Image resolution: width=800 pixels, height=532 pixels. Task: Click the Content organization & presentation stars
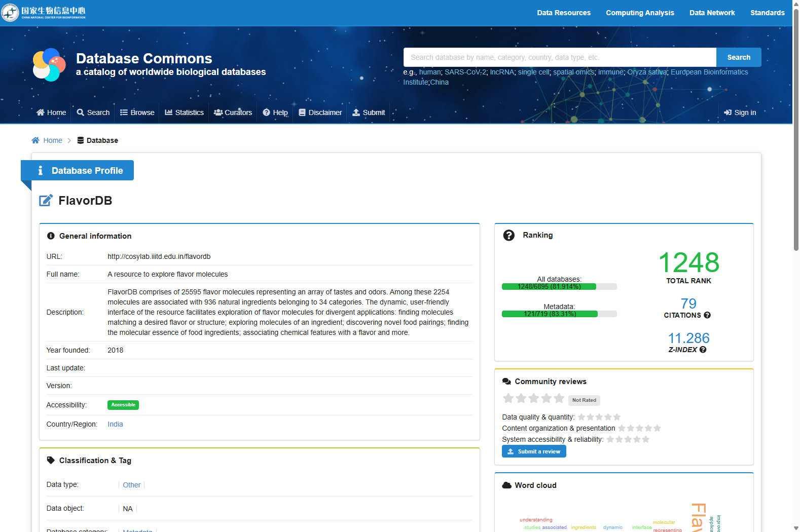point(639,428)
